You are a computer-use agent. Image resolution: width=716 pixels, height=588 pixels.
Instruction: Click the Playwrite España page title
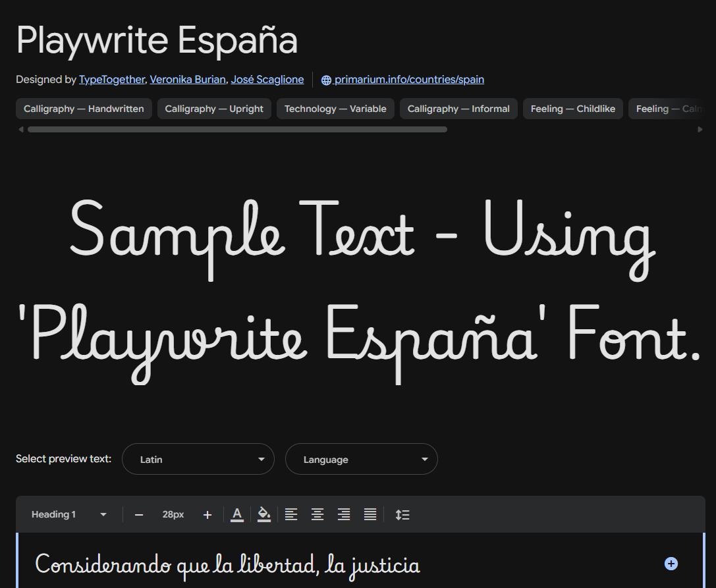click(x=157, y=41)
